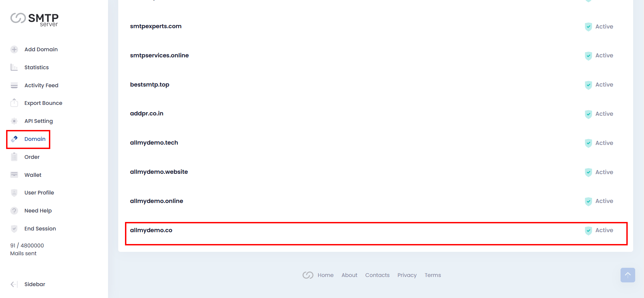Click the Export Bounce upload icon
This screenshot has width=644, height=298.
[14, 103]
